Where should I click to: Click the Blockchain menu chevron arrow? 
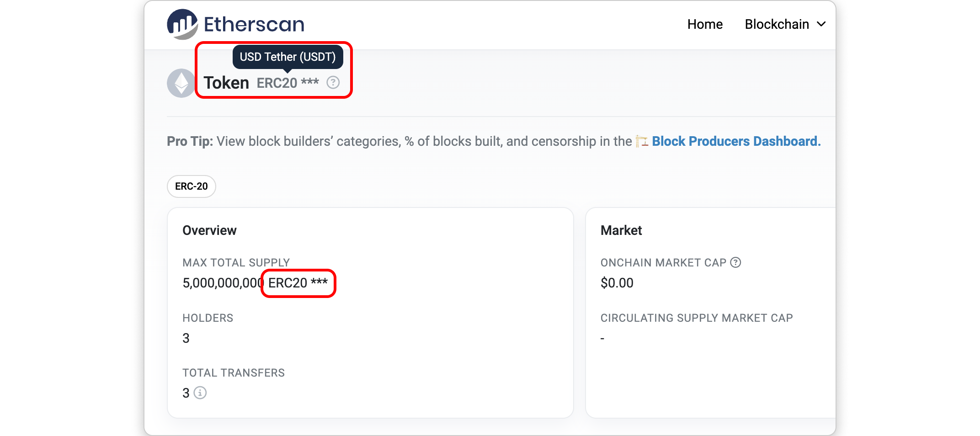821,24
